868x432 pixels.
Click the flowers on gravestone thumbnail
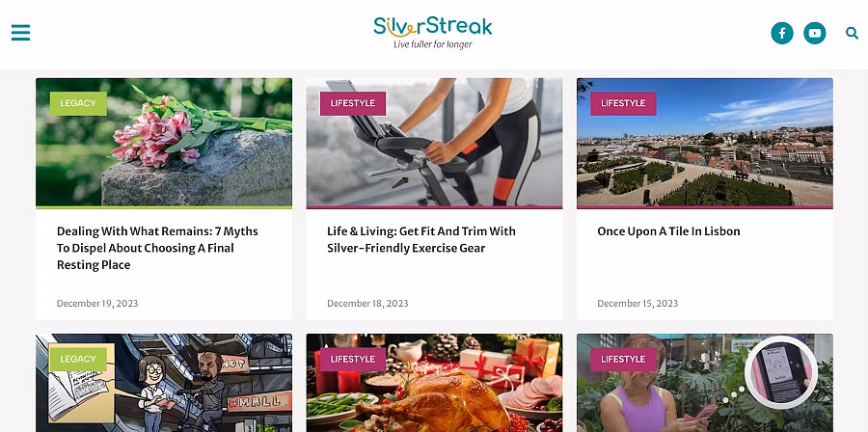(x=164, y=143)
